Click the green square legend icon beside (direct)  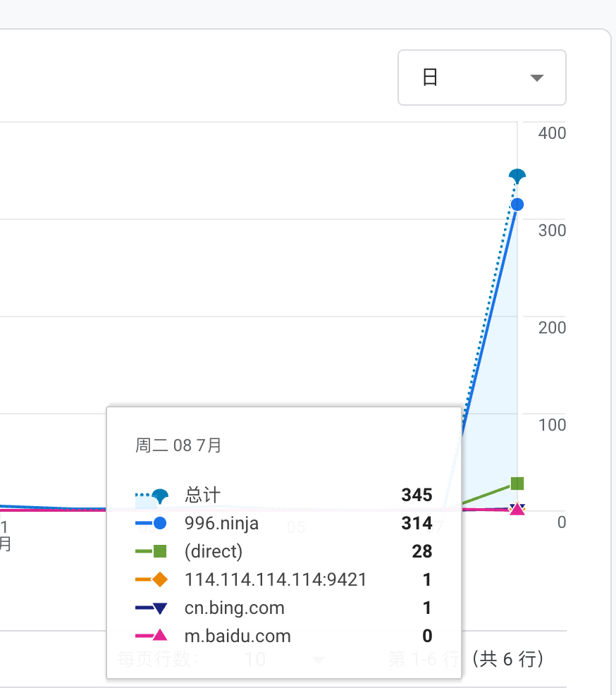click(x=160, y=551)
